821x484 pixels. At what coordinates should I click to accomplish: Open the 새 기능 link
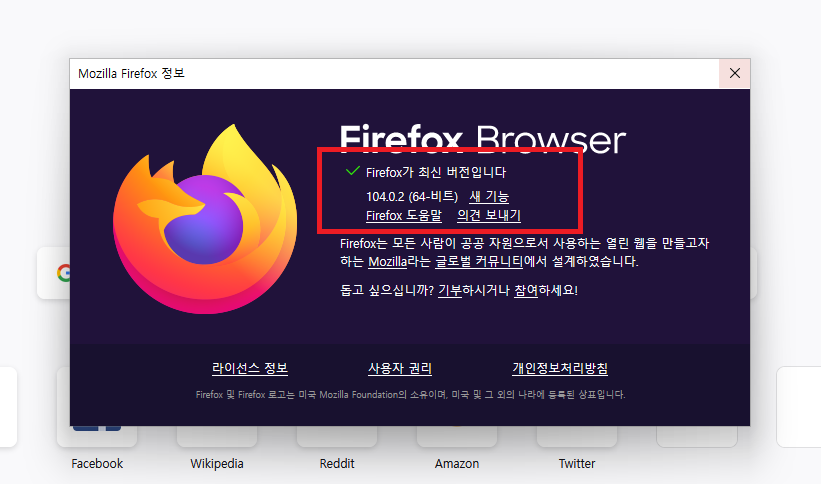point(489,196)
